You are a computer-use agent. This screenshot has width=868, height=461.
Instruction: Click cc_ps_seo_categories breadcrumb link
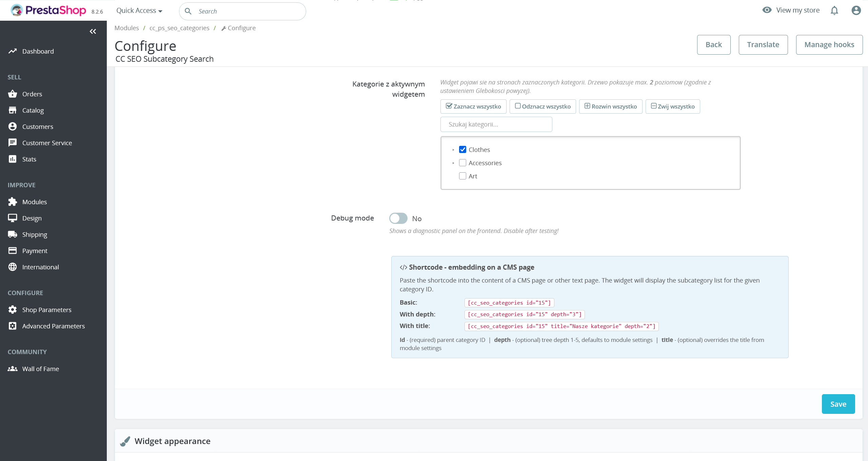(x=179, y=28)
